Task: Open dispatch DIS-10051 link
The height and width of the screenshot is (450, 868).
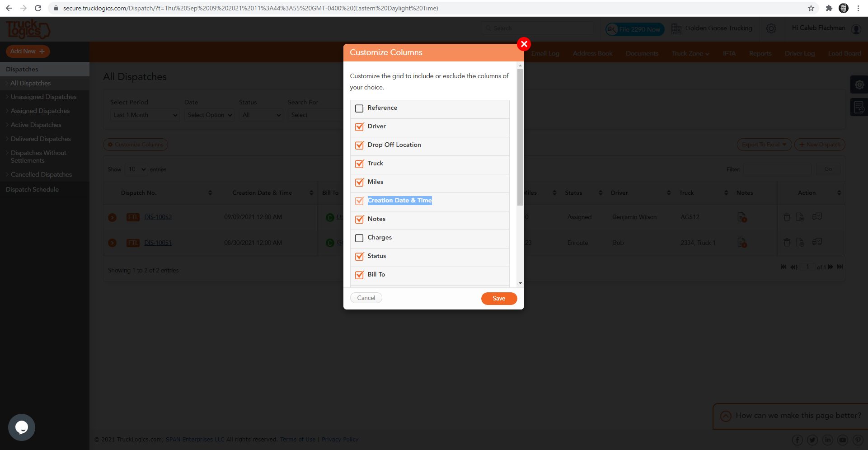Action: [x=158, y=243]
